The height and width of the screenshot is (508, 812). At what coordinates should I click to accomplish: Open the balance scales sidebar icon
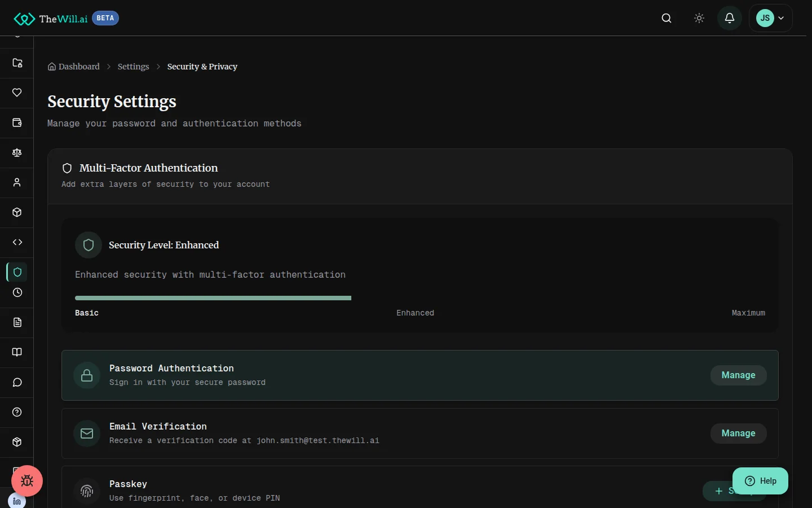pyautogui.click(x=17, y=152)
